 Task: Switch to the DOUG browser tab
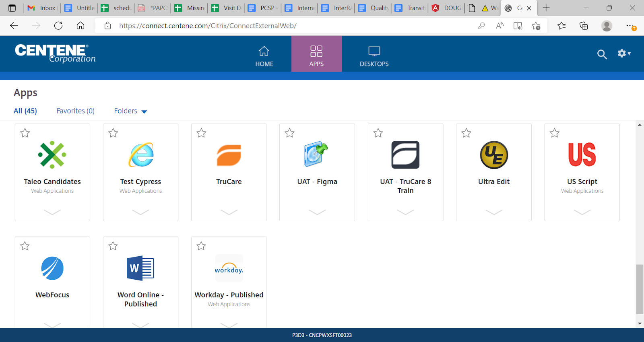point(446,8)
